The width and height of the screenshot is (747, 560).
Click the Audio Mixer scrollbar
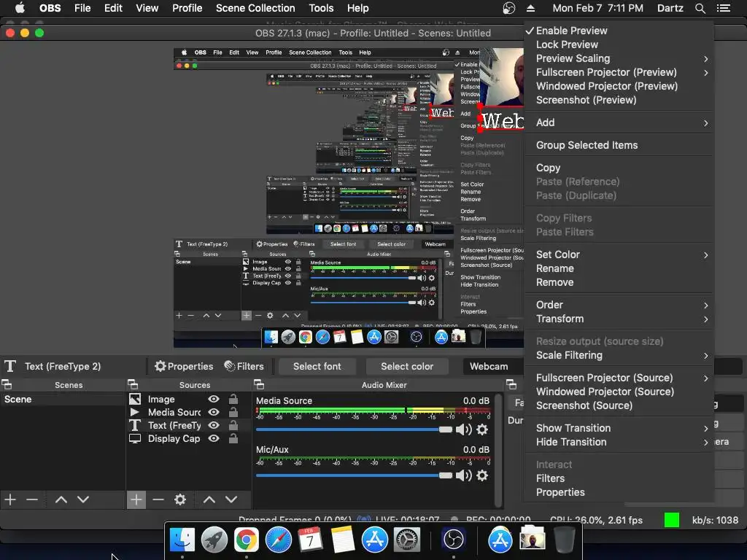pos(498,450)
